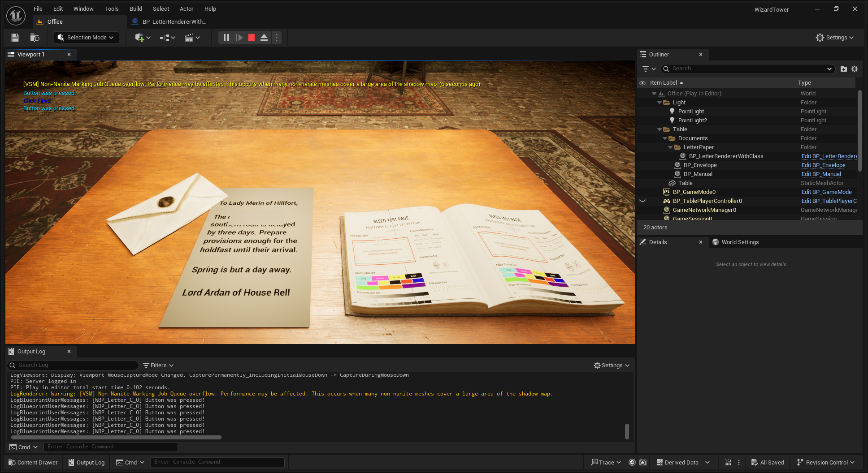Open the Content Drawer
Screen dimensions: 868x473
pos(33,463)
